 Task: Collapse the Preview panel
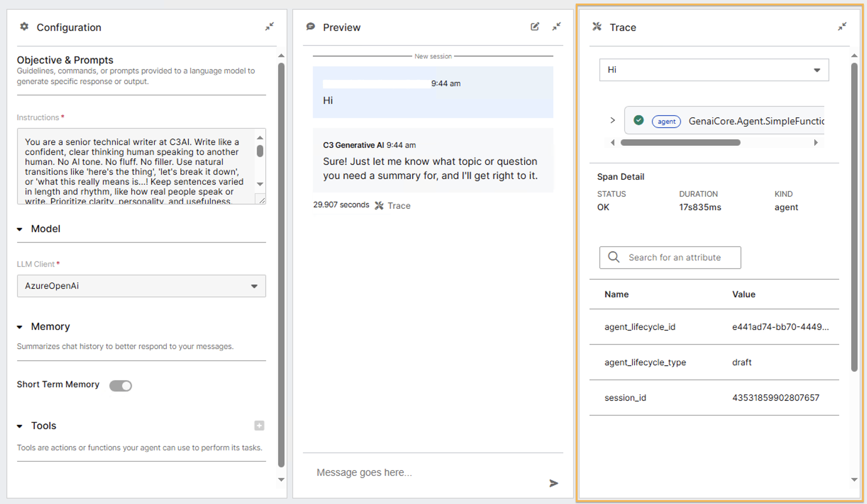click(x=556, y=27)
